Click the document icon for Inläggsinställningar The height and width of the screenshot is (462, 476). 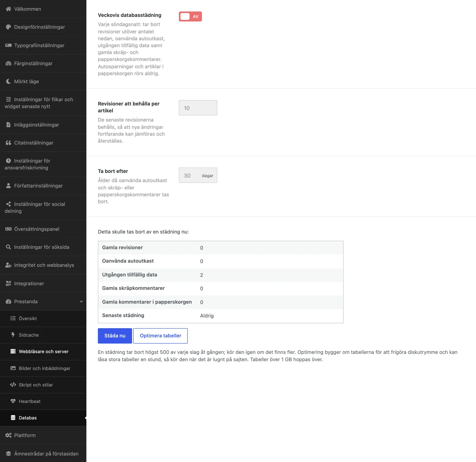(8, 125)
